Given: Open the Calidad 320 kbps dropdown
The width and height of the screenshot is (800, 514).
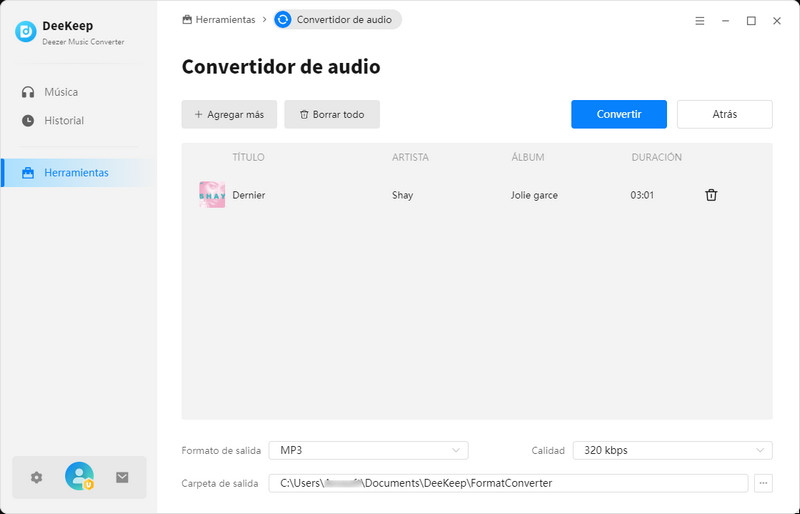Looking at the screenshot, I should (672, 450).
